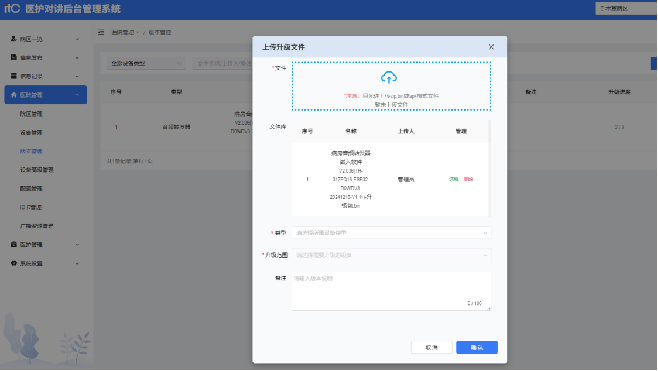Click the 上传升级文件 dialog title
Screen dimensions: 658x371
[x=283, y=47]
